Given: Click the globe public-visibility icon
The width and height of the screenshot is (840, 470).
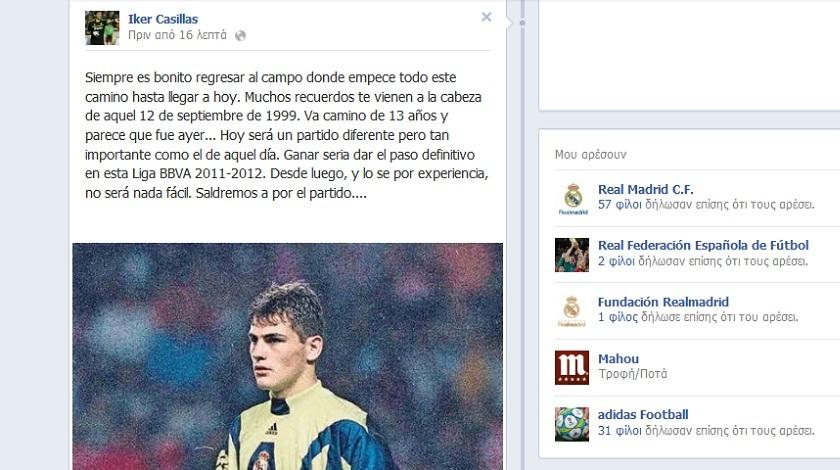Looking at the screenshot, I should tap(241, 36).
